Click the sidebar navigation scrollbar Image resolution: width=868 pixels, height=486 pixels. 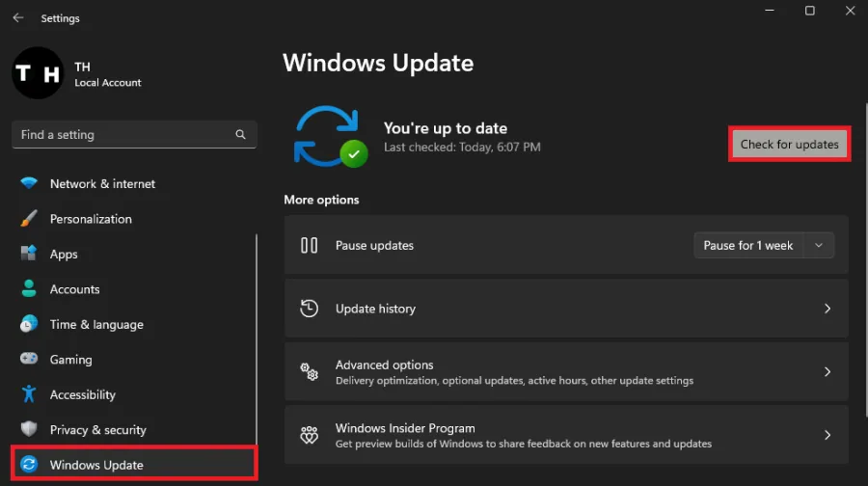(257, 338)
